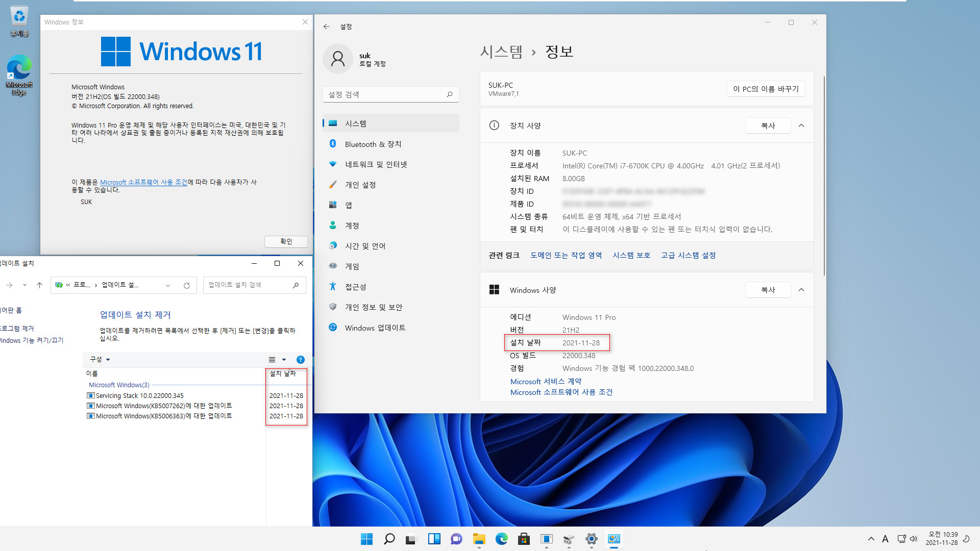This screenshot has width=980, height=551.
Task: Open 개인 설정 category
Action: point(390,185)
